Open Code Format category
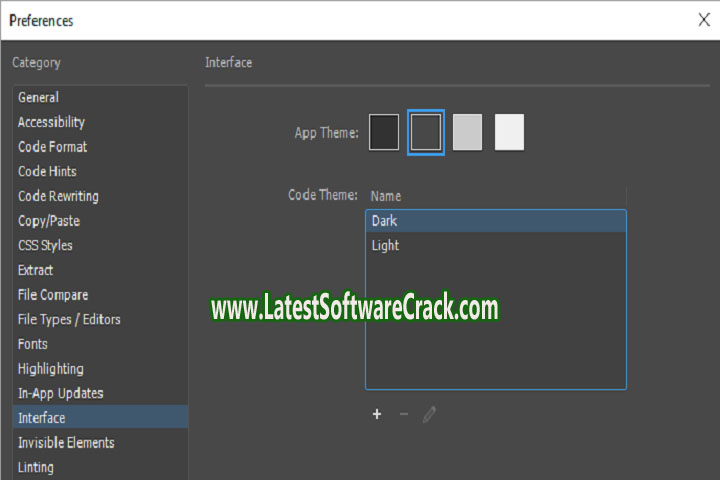Viewport: 720px width, 480px height. (52, 147)
